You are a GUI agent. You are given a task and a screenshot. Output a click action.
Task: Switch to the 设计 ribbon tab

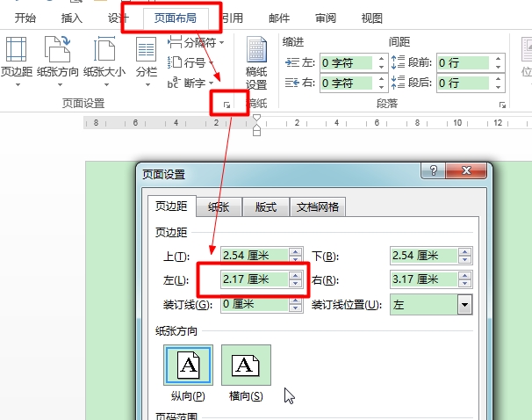click(117, 18)
